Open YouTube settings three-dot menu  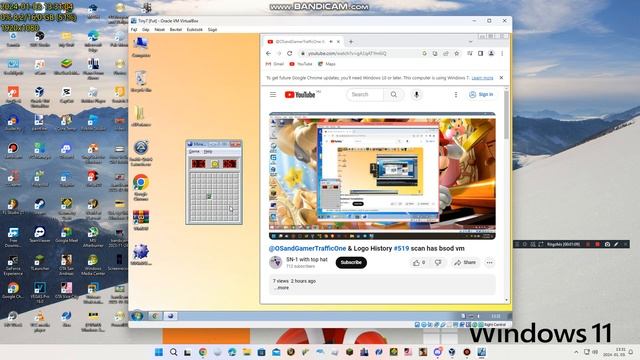point(456,95)
